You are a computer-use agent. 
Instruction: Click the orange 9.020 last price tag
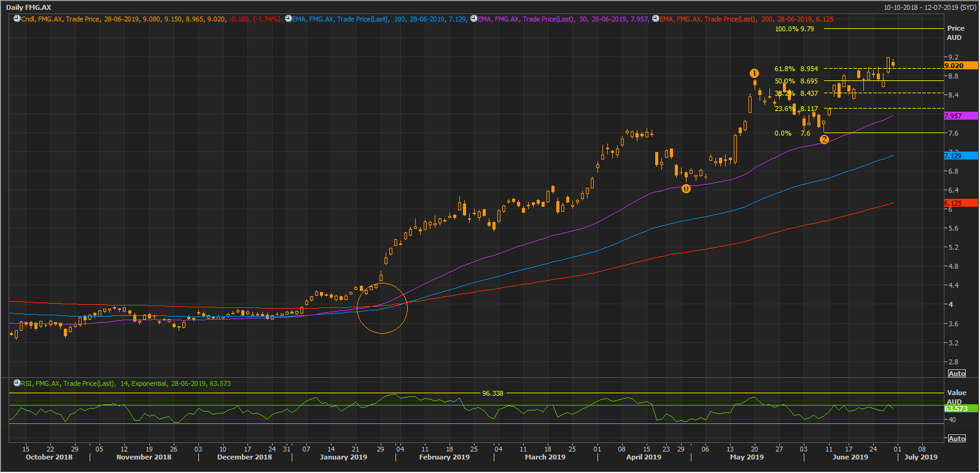(x=960, y=66)
